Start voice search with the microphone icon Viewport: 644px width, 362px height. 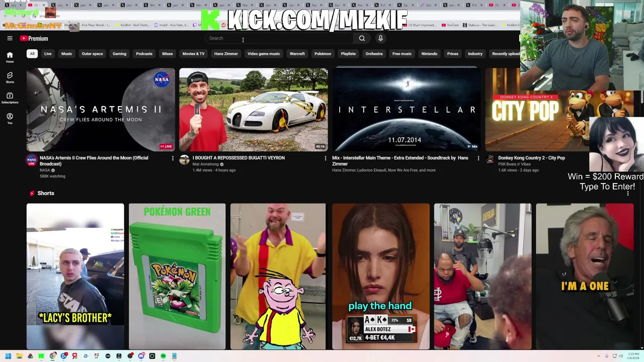pyautogui.click(x=380, y=38)
